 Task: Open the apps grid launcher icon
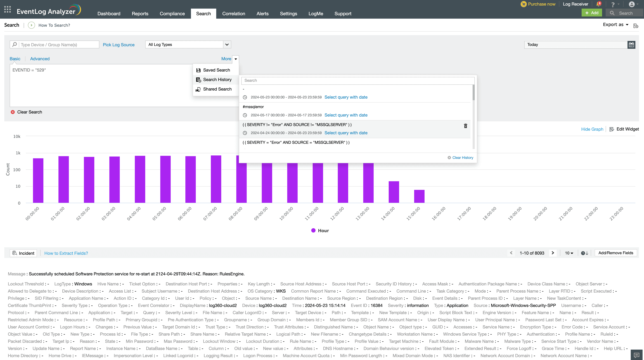[8, 9]
